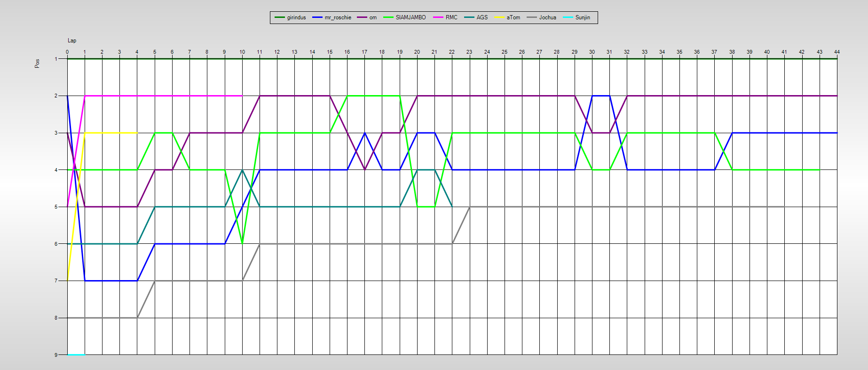This screenshot has width=868, height=370.
Task: Click the yellow aTom legend swatch
Action: (x=499, y=17)
